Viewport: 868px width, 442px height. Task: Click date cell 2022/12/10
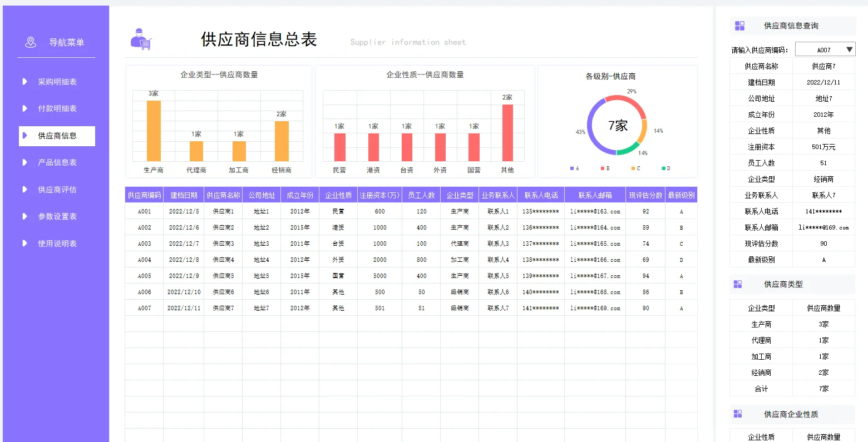tap(184, 292)
